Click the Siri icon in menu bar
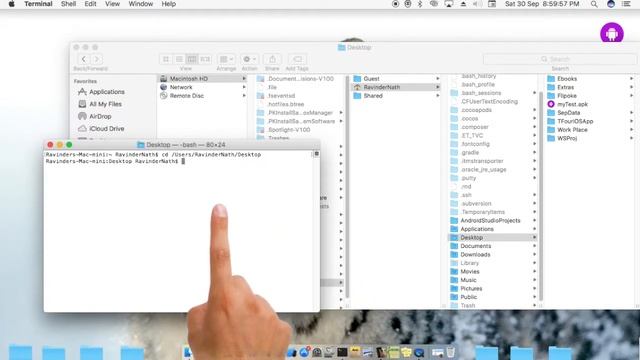The width and height of the screenshot is (640, 360). (x=611, y=4)
